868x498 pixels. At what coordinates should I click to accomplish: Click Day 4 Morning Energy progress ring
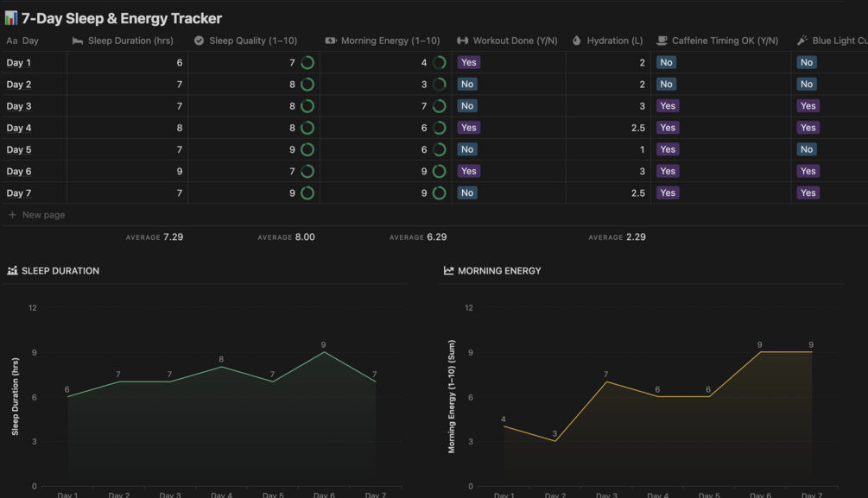(x=439, y=128)
